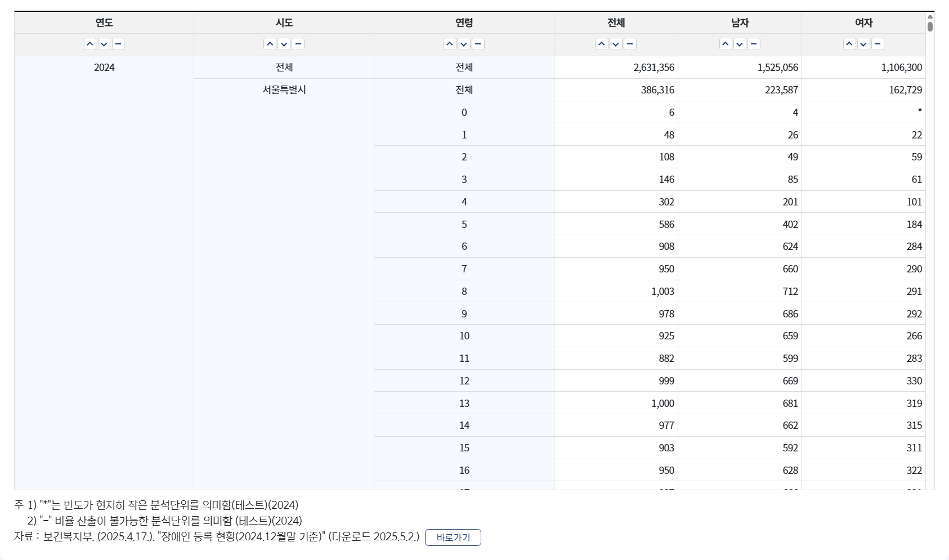Image resolution: width=949 pixels, height=560 pixels.
Task: Sort the 시도 column ascending
Action: point(270,44)
